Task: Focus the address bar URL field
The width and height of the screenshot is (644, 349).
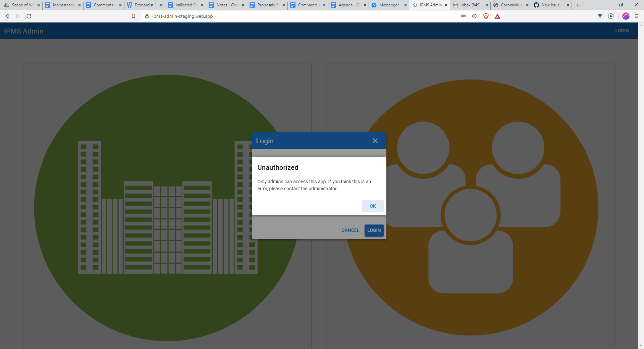Action: click(302, 16)
